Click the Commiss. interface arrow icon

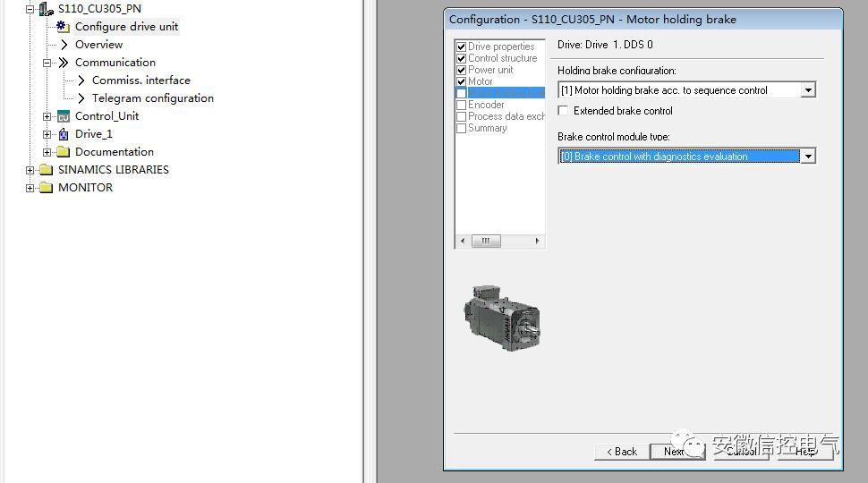tap(81, 80)
